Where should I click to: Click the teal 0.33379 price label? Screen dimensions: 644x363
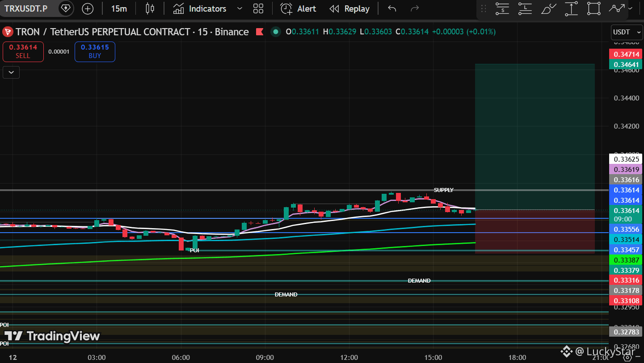point(626,270)
